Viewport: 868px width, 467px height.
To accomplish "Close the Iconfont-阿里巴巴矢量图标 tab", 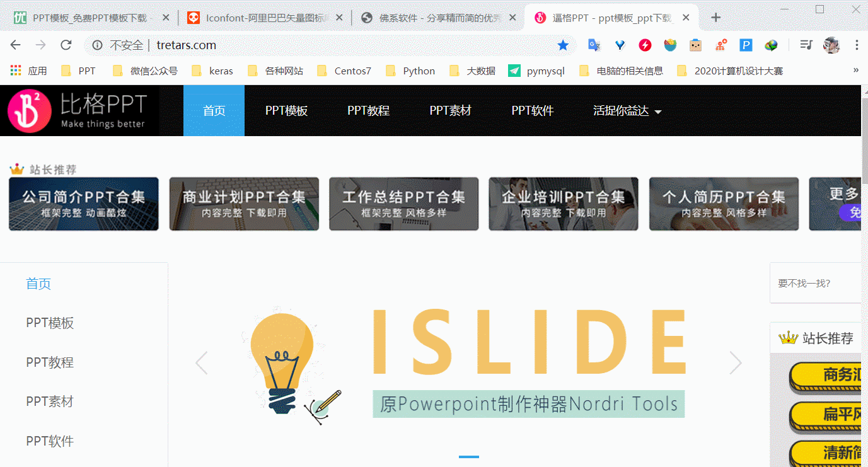I will point(339,18).
